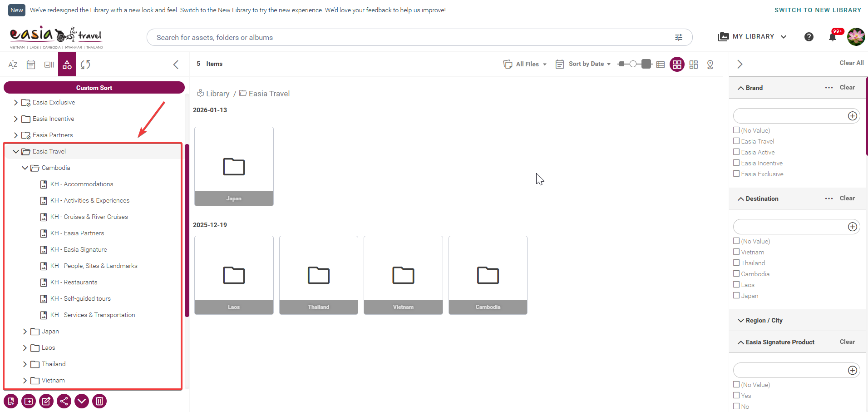Click the refresh folder tree icon

tap(85, 65)
